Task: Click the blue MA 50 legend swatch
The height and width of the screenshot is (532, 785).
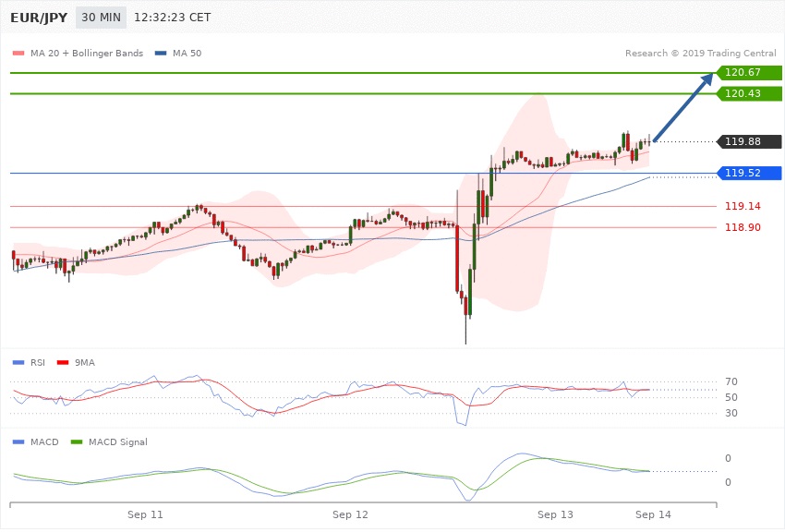Action: point(161,53)
